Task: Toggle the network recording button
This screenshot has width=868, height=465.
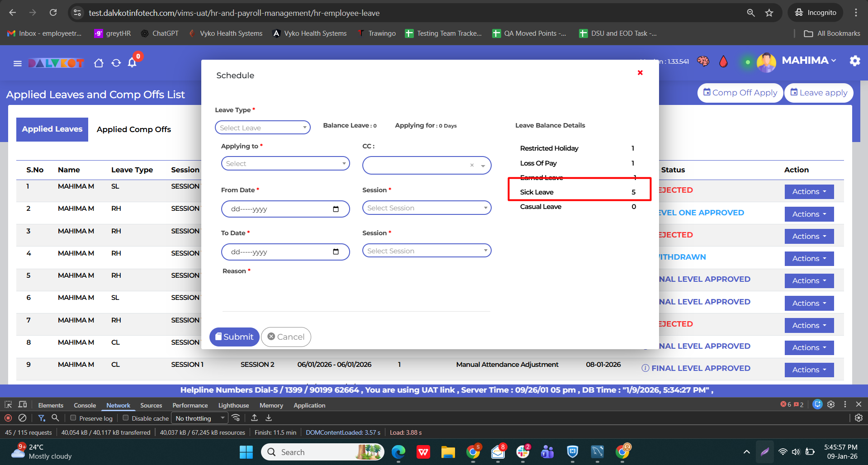Action: pyautogui.click(x=8, y=418)
